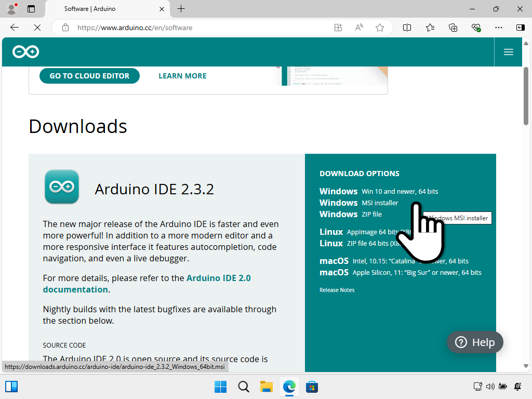
Task: Open Microsoft Store from taskbar
Action: point(312,387)
